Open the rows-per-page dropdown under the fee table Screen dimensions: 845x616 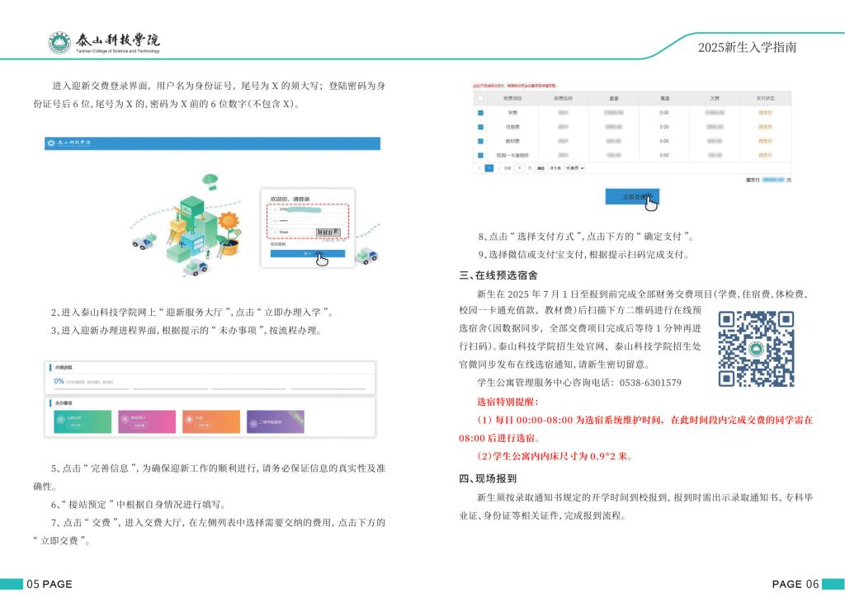574,168
